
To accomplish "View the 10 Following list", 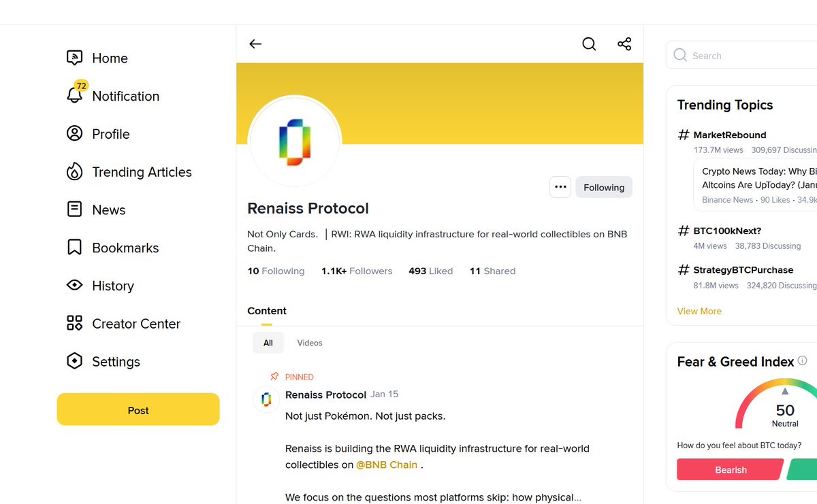I will click(276, 271).
